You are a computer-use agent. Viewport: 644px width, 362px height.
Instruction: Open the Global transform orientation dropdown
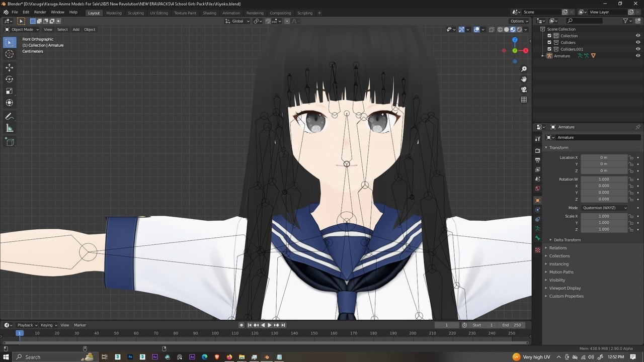click(237, 21)
